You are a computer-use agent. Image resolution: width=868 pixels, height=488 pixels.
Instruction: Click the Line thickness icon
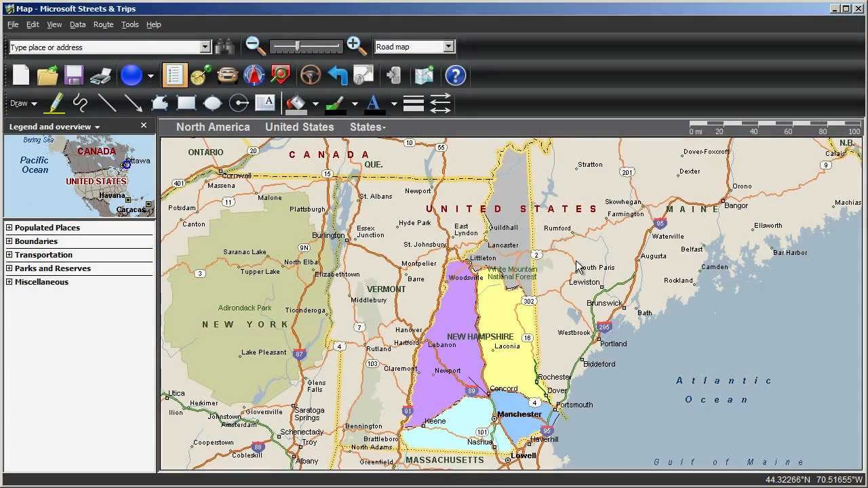tap(414, 104)
